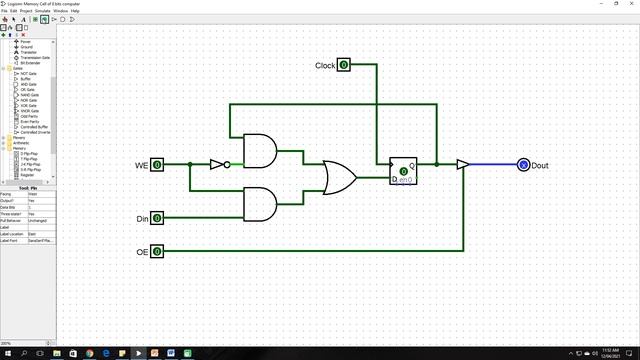Toggle the Din input pin
Image resolution: width=640 pixels, height=360 pixels.
click(x=157, y=218)
